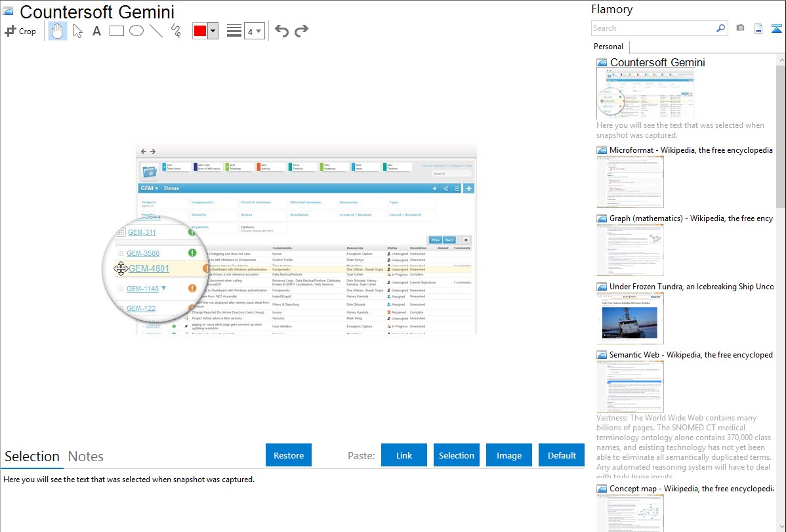Viewport: 786px width, 532px height.
Task: Activate the hand pan tool
Action: coord(58,31)
